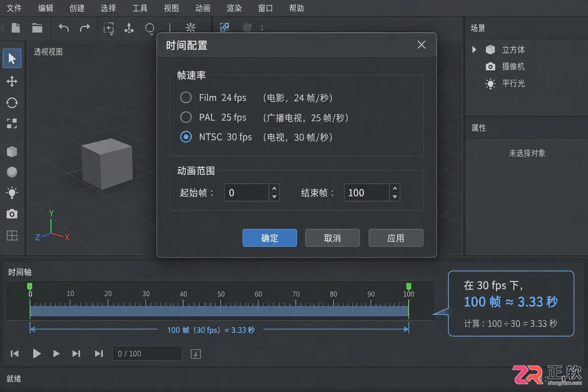Screen dimensions: 588x392
Task: Open the 编辑 menu
Action: point(46,8)
